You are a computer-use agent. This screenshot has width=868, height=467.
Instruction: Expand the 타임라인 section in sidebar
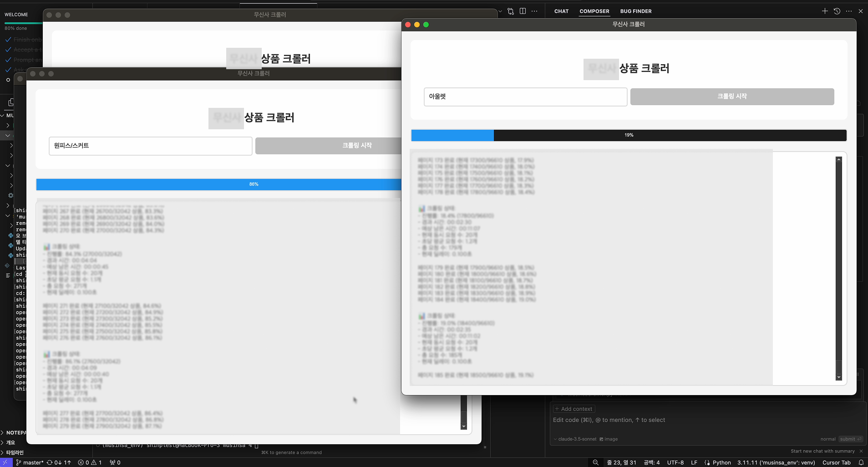point(15,452)
